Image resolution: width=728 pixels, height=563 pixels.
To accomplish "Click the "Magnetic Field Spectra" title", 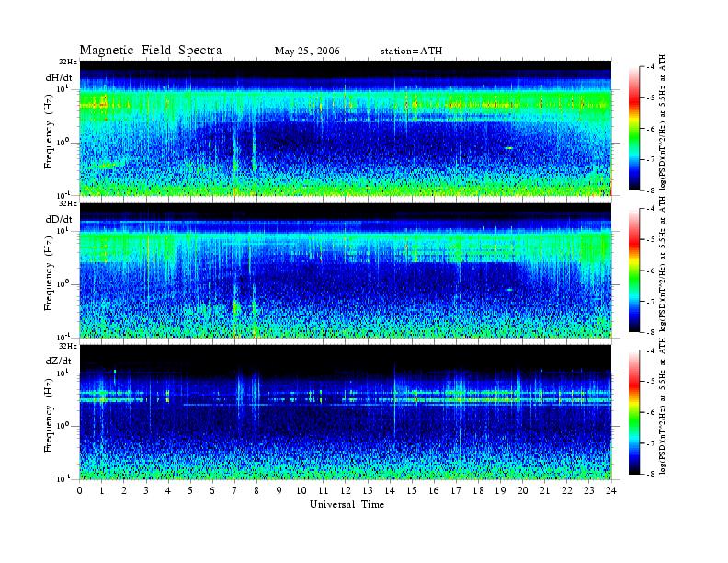I will tap(151, 51).
